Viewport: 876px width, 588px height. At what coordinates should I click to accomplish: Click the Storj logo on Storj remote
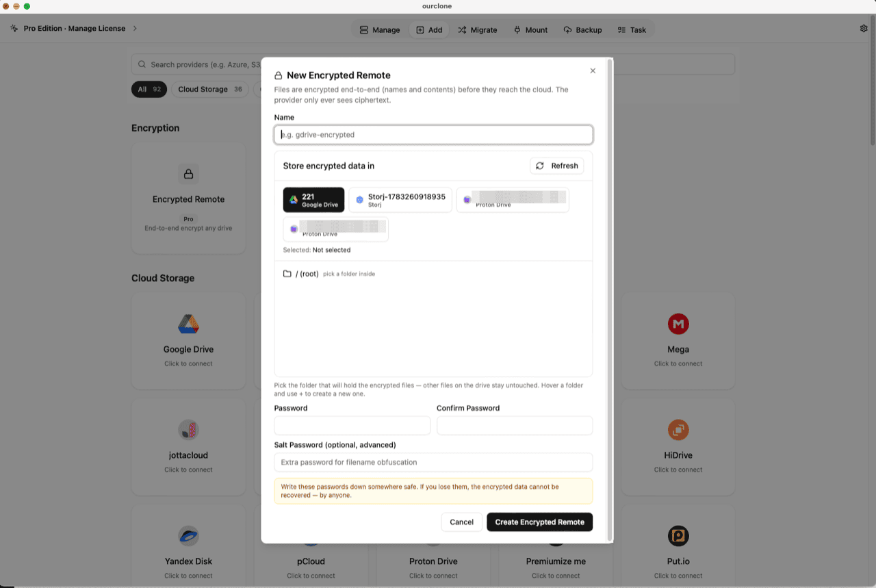(x=359, y=200)
